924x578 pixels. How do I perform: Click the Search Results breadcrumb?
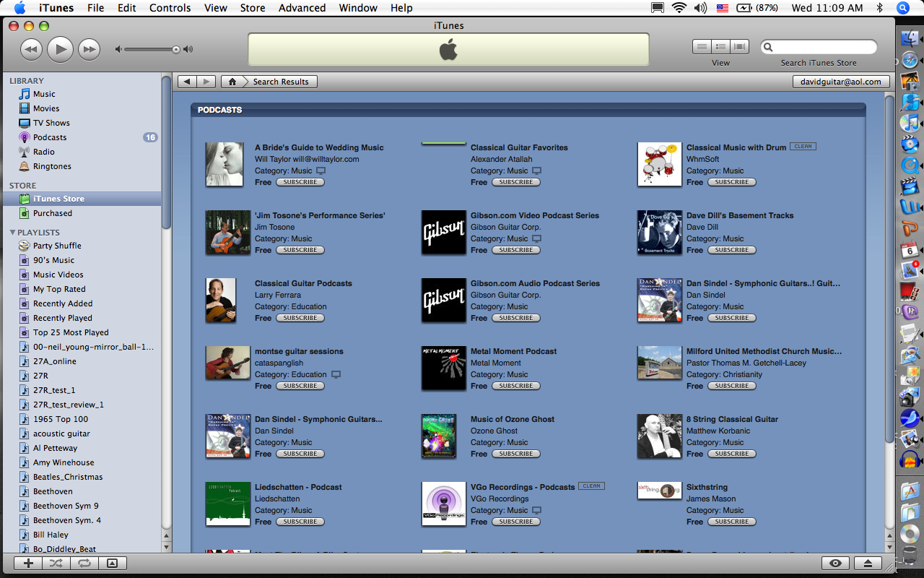tap(281, 82)
